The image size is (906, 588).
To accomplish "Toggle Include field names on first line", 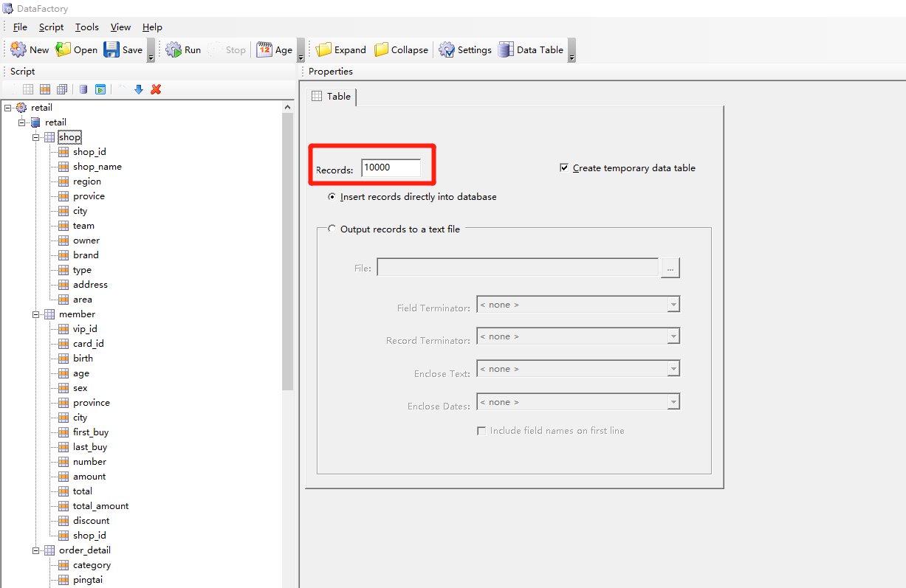I will pyautogui.click(x=481, y=431).
